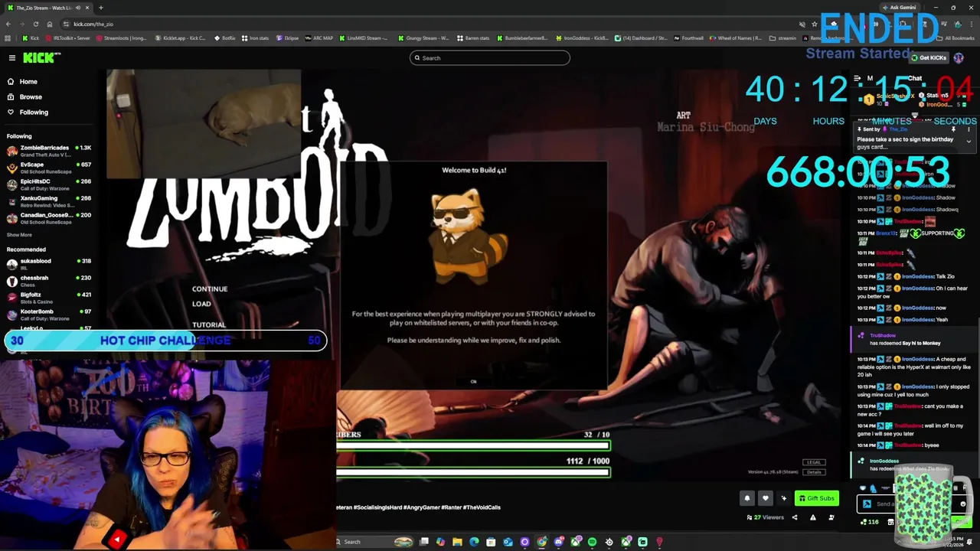Open Canadian_Goose9 channel
The width and height of the screenshot is (980, 551).
[49, 218]
